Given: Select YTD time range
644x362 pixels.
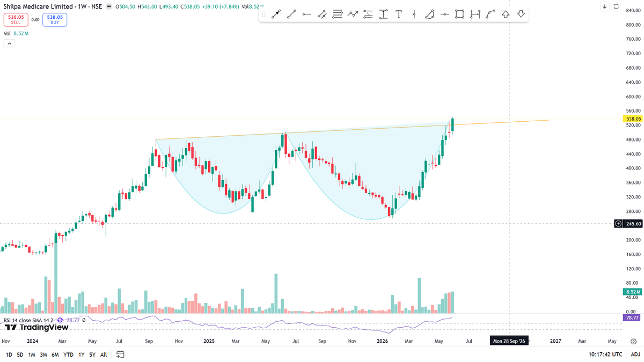Looking at the screenshot, I should click(x=69, y=354).
